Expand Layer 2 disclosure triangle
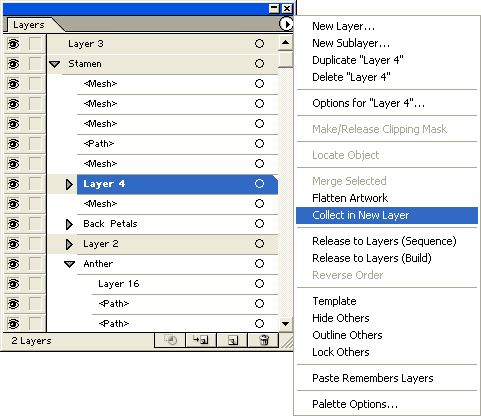The width and height of the screenshot is (481, 416). tap(69, 244)
